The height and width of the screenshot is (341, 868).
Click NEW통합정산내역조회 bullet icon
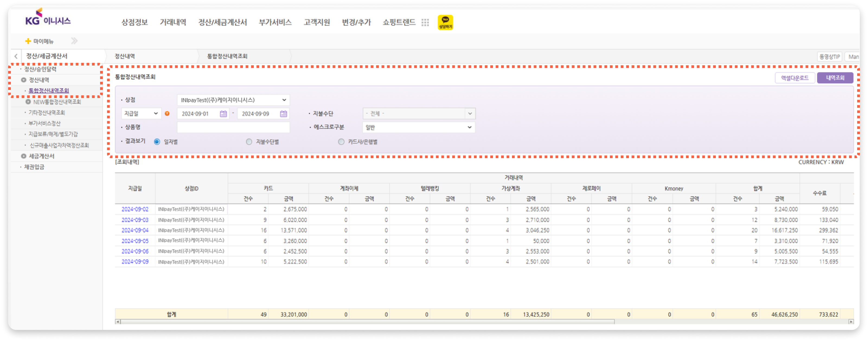coord(28,102)
